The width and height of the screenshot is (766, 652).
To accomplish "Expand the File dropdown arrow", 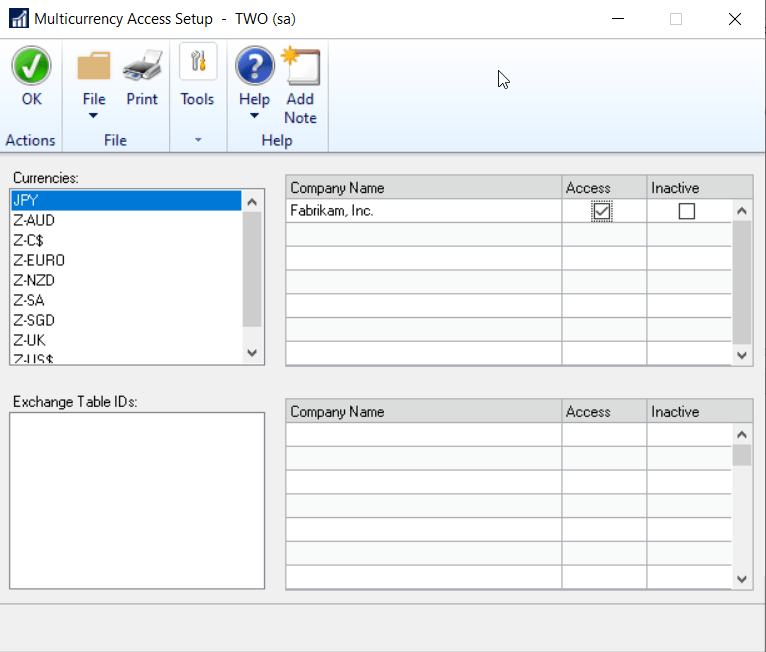I will (94, 116).
